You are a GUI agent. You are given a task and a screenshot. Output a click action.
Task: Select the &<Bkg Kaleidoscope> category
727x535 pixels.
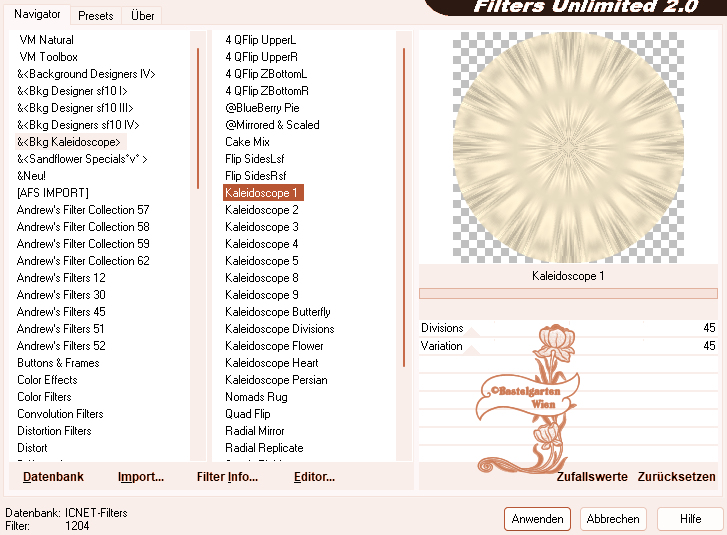click(x=69, y=142)
